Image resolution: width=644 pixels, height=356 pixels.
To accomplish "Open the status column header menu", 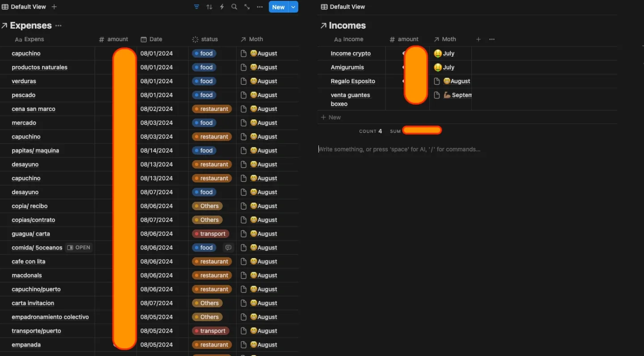I will click(205, 39).
